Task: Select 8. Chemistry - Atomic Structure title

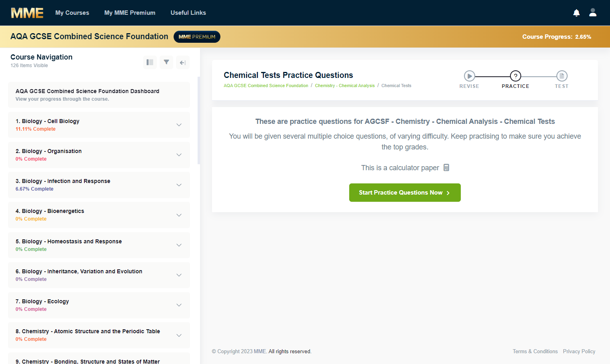Action: (88, 331)
